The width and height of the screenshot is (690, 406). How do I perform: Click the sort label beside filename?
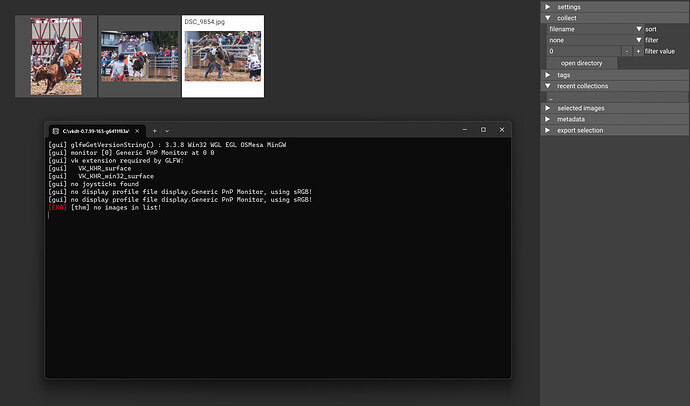(651, 29)
